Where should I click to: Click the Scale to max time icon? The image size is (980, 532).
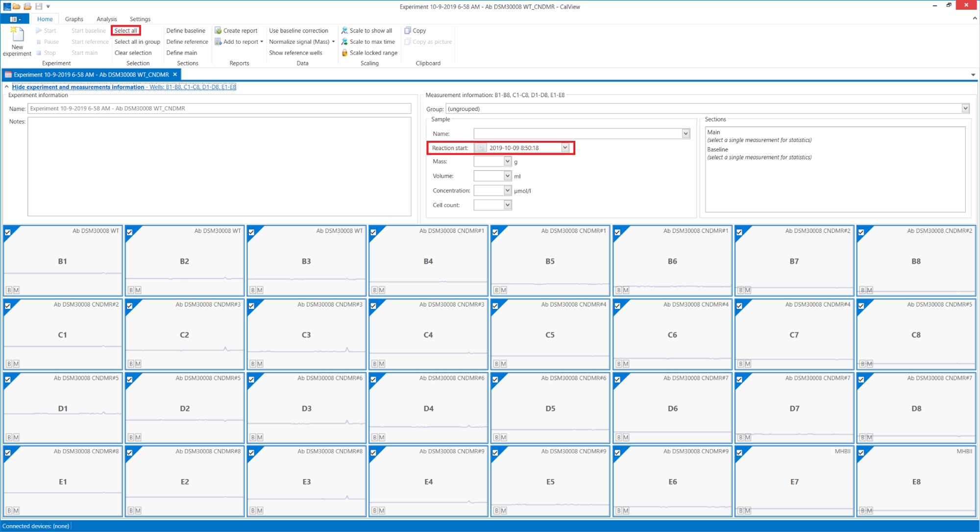pos(344,42)
